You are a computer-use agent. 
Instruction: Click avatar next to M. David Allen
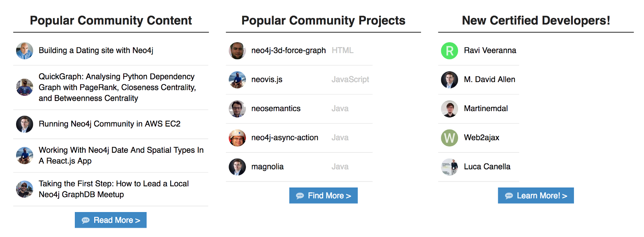450,80
